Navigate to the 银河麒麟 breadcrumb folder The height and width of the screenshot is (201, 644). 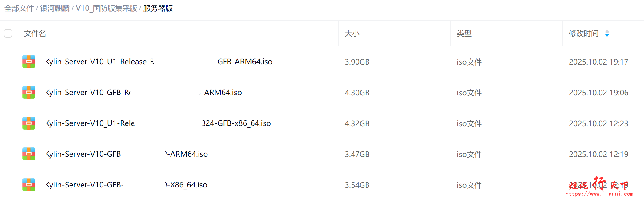(55, 8)
